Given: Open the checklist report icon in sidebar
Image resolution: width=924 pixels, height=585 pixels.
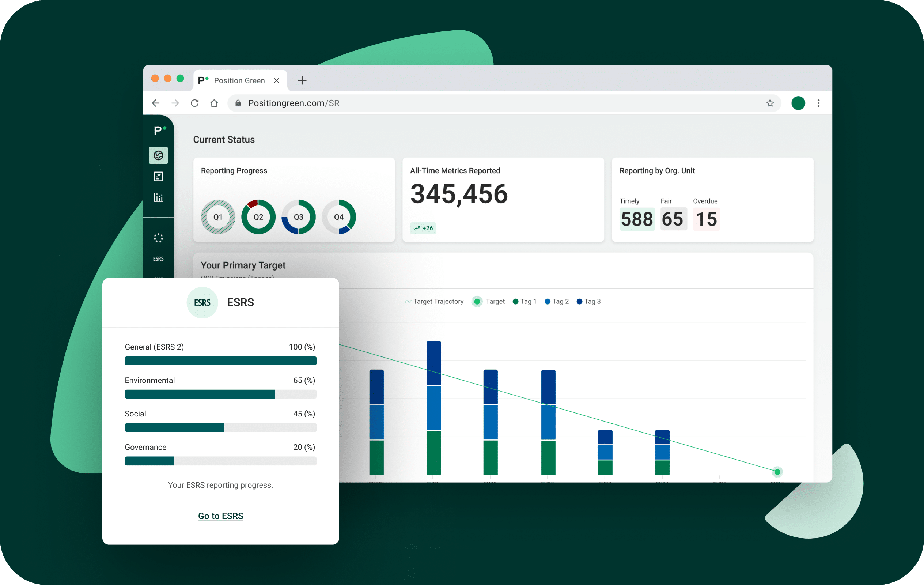Looking at the screenshot, I should tap(158, 177).
